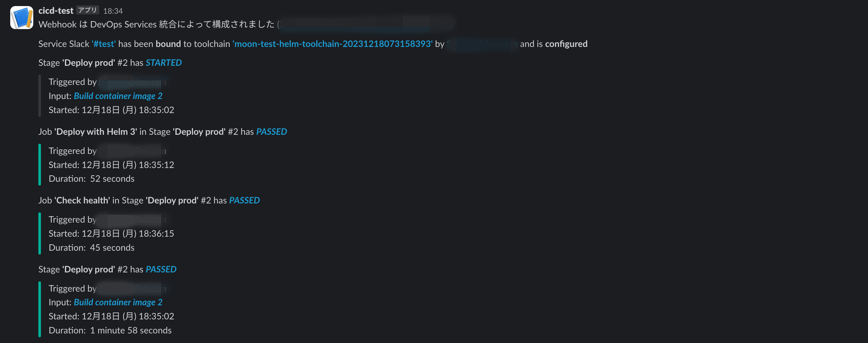This screenshot has width=868, height=343.
Task: Open the moon-test-helm-toolchain link
Action: (x=332, y=44)
